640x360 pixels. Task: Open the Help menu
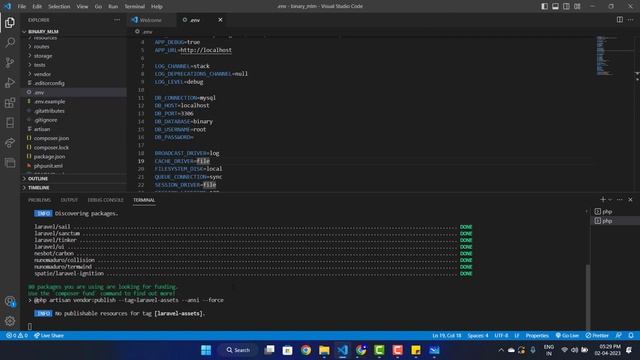click(x=157, y=7)
